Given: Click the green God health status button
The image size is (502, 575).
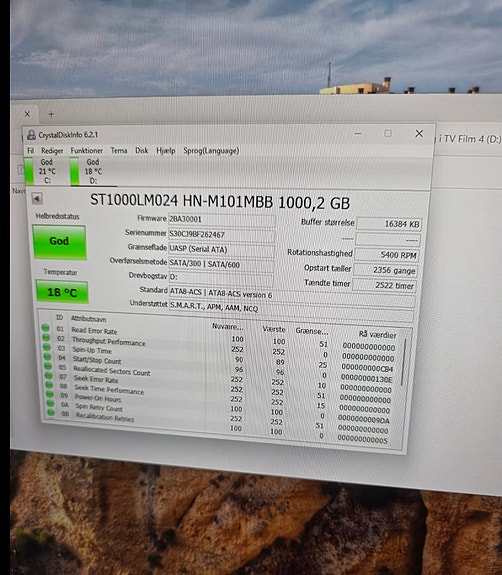Looking at the screenshot, I should [x=59, y=242].
